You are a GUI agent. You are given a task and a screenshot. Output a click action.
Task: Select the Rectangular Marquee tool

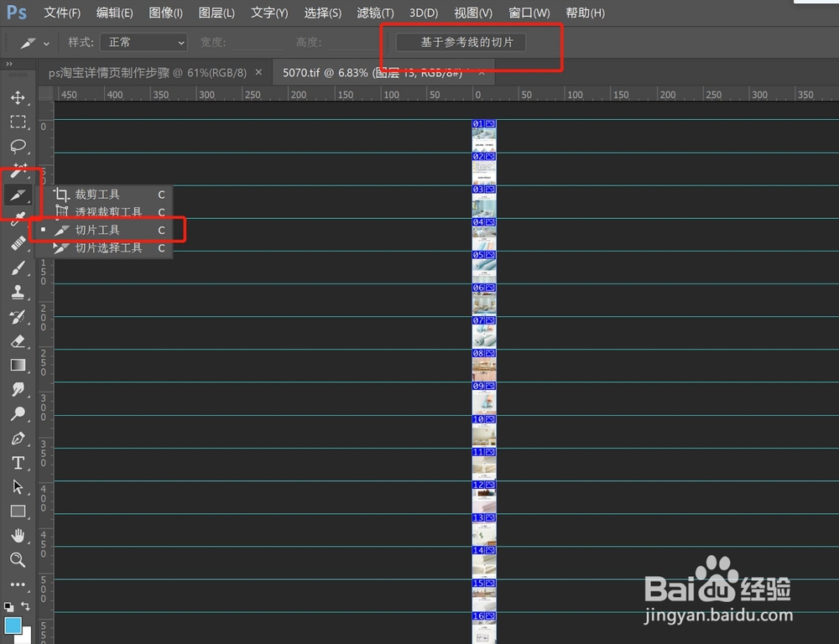point(18,122)
